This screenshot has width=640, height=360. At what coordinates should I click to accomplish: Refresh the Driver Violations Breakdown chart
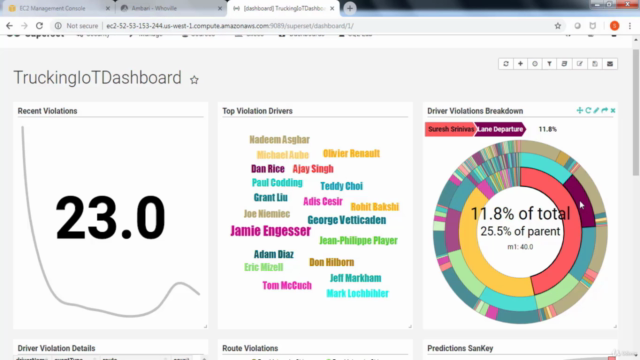click(588, 110)
